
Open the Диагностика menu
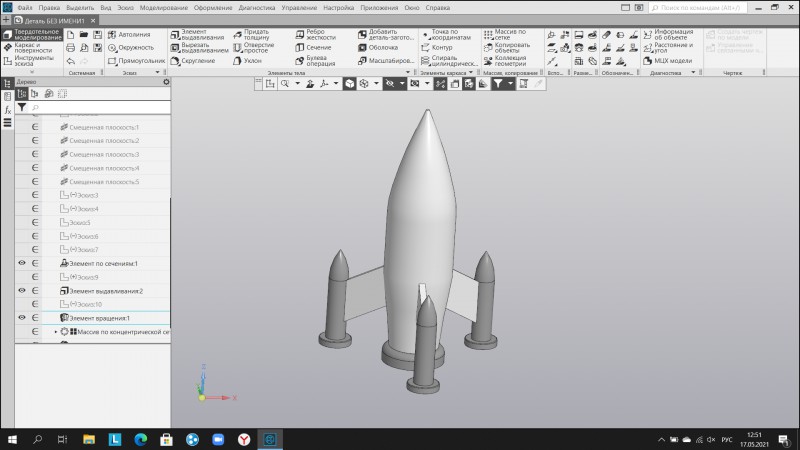257,8
